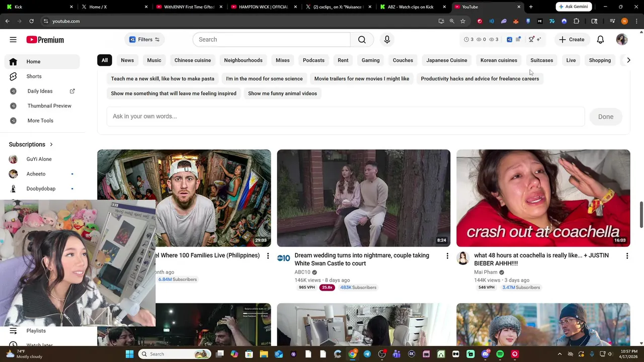Click 'Show me funny animal videos' suggestion
The width and height of the screenshot is (644, 362).
click(282, 94)
